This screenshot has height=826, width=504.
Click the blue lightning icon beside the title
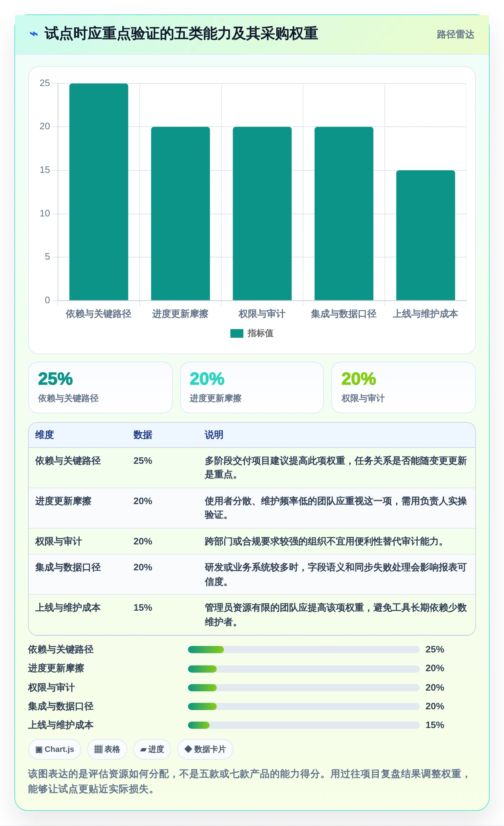(33, 34)
